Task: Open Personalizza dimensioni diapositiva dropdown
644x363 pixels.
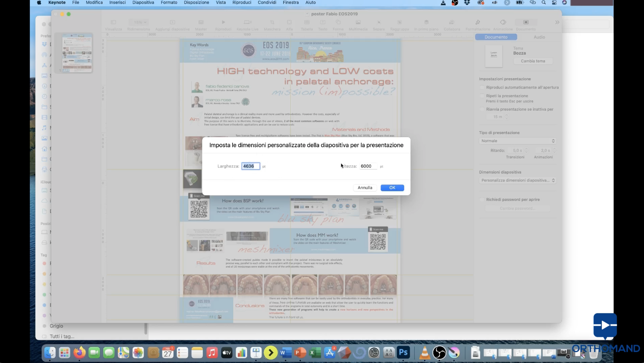Action: pyautogui.click(x=517, y=180)
